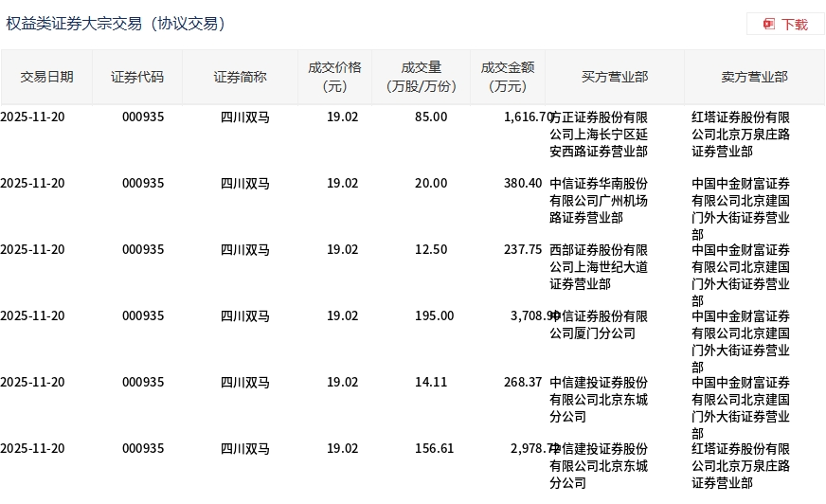Screen dimensions: 826x504
Task: Click buyer 中信建投证券 in the 2,978.72 row
Action: click(x=599, y=466)
